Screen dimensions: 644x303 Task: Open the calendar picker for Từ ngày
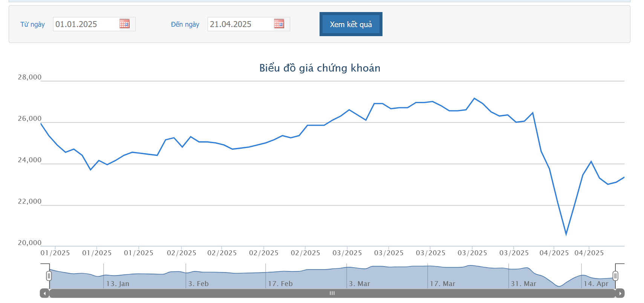point(124,24)
